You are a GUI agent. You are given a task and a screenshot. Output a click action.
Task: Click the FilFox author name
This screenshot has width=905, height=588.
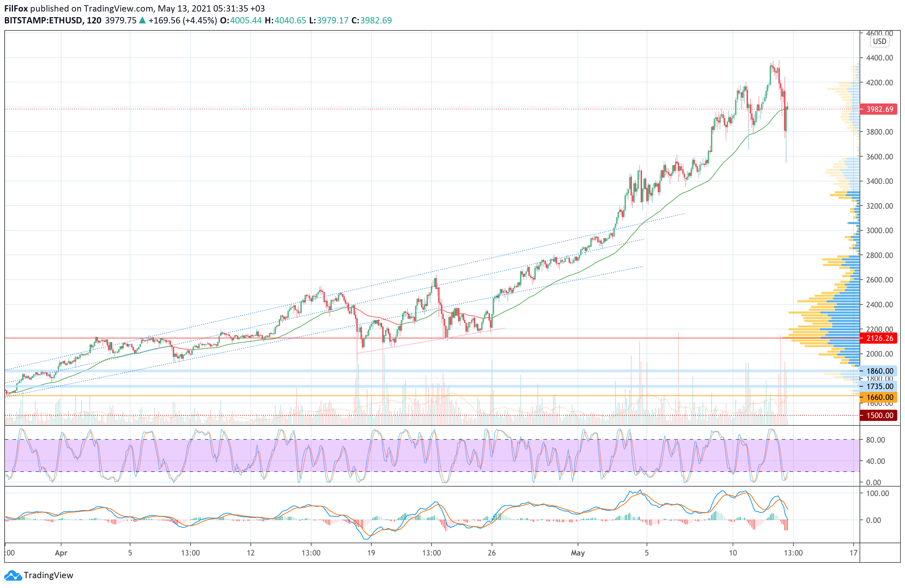(16, 8)
